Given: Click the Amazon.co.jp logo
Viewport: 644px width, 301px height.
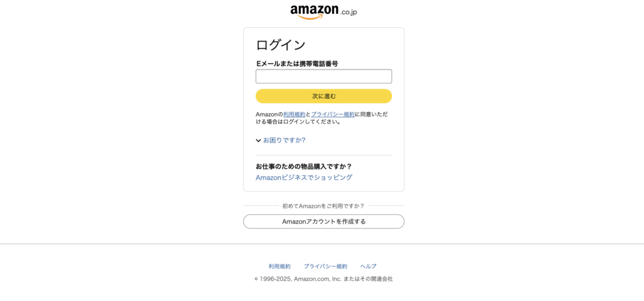Looking at the screenshot, I should coord(324,12).
